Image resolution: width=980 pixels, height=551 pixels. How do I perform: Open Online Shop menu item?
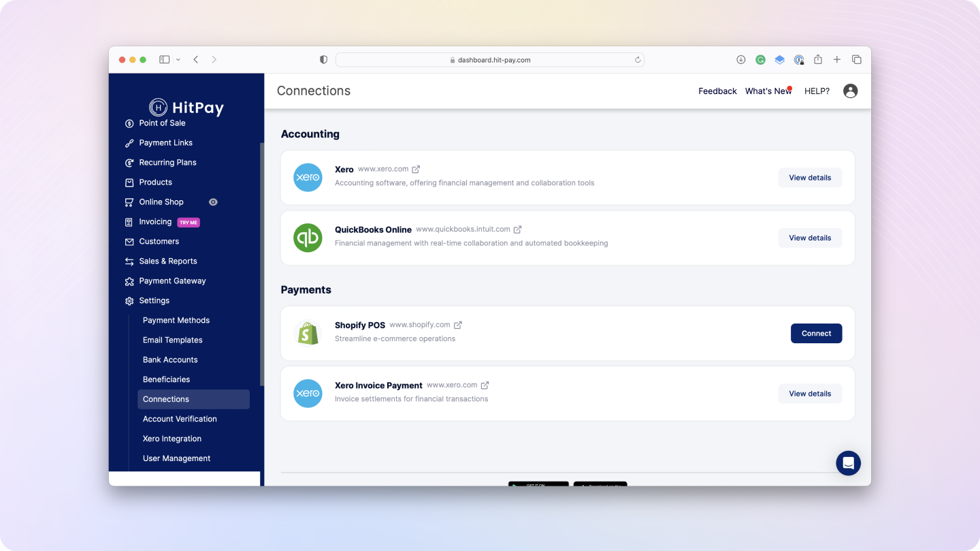[x=161, y=202]
